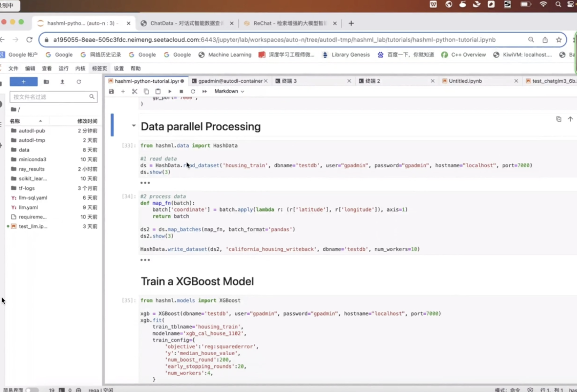
Task: Open the 运行 menu in JupyterLab
Action: 63,68
